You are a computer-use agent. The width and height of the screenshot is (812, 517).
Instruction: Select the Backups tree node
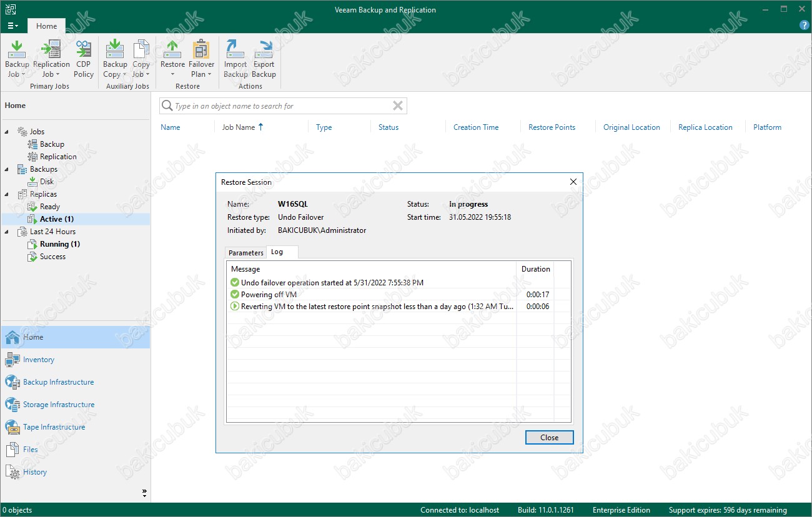click(x=43, y=169)
